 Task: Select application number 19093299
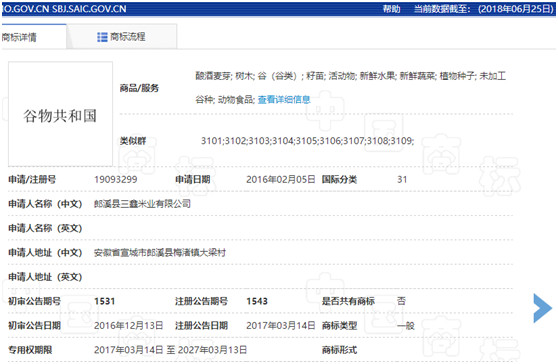[x=116, y=179]
